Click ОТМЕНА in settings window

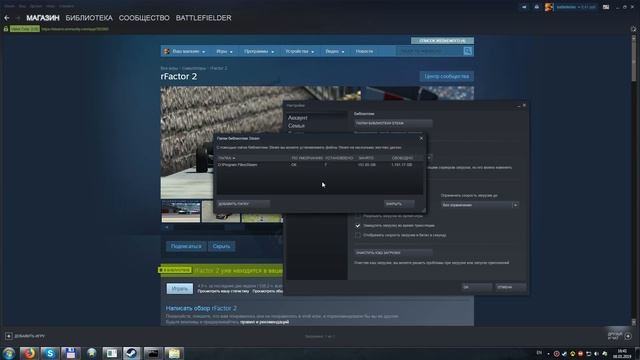[511, 287]
